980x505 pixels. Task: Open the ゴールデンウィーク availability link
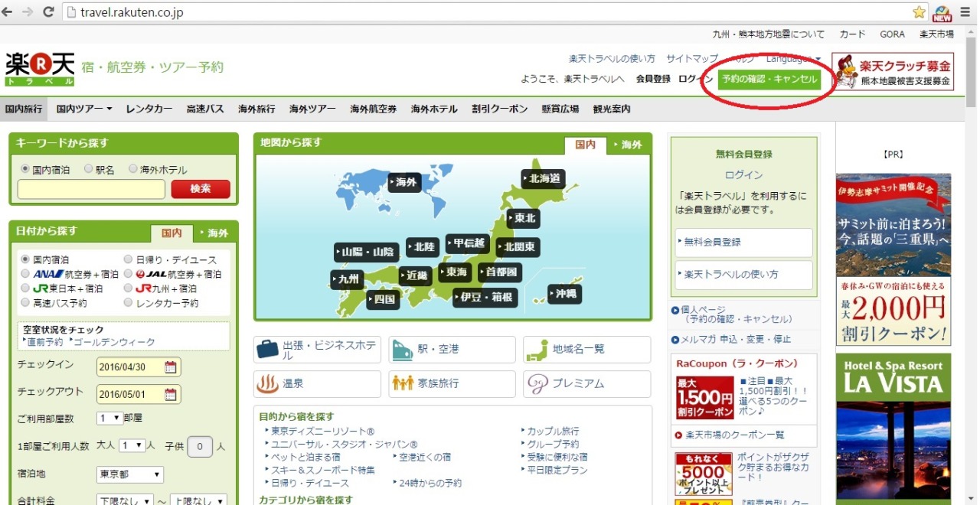tap(113, 342)
